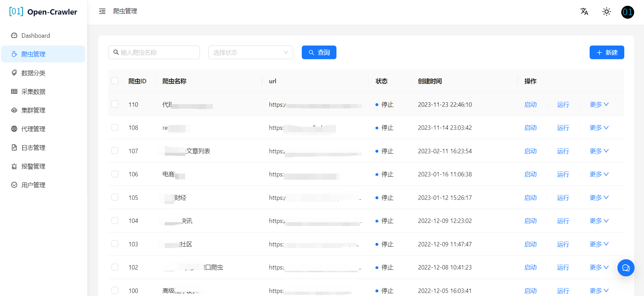Click 运行 for crawler 100

point(563,291)
